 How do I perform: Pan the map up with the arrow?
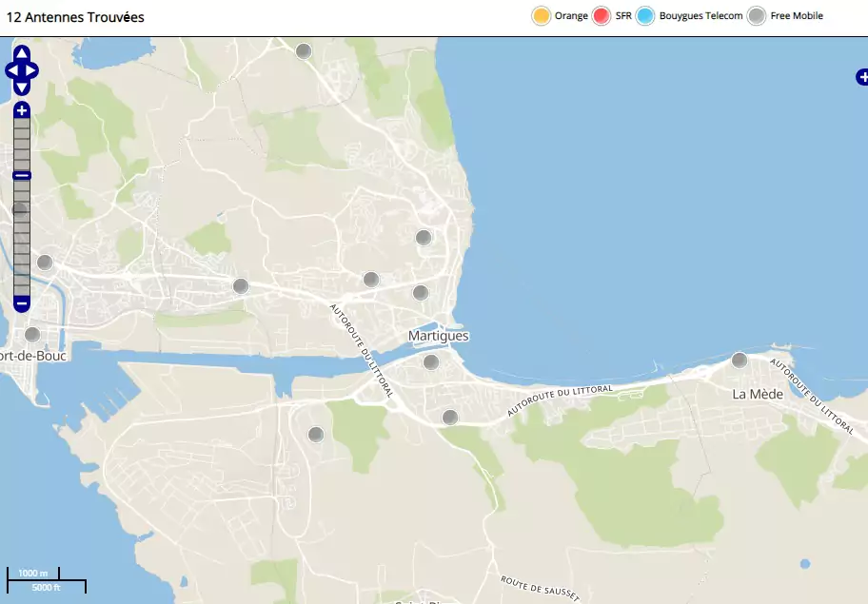[22, 53]
